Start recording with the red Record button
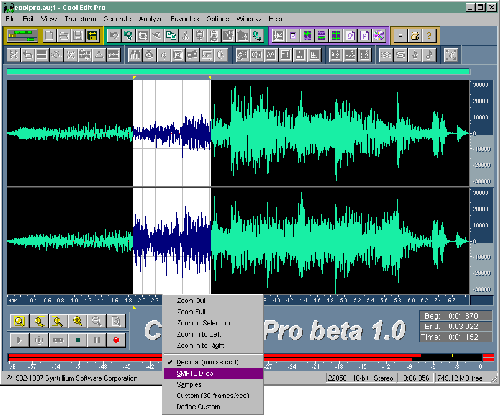The height and width of the screenshot is (419, 500). [116, 340]
